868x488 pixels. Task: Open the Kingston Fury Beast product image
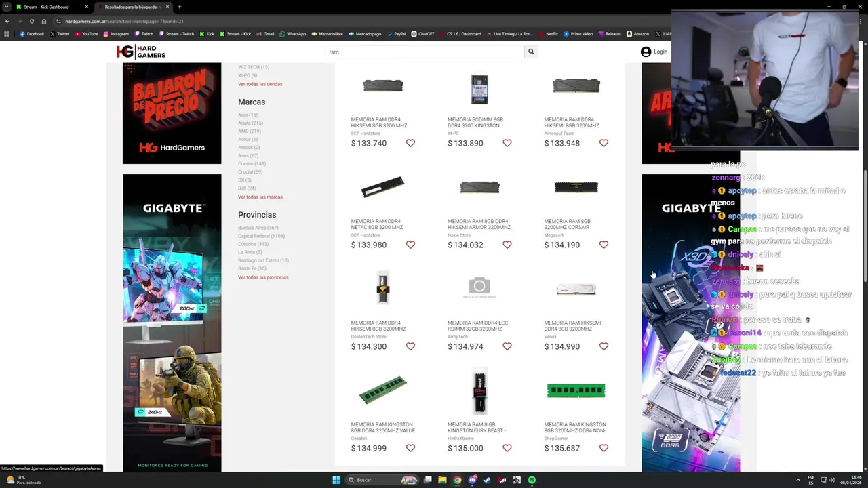[x=479, y=390]
